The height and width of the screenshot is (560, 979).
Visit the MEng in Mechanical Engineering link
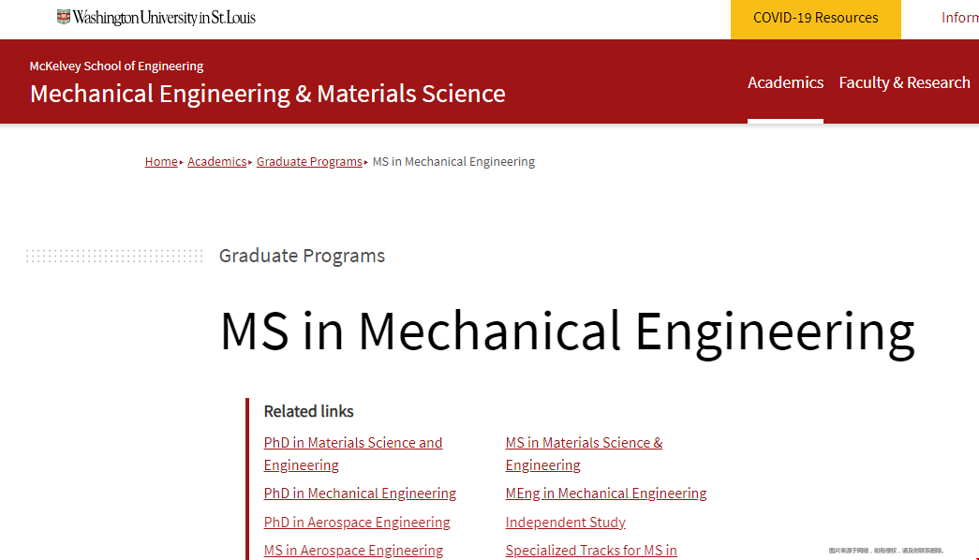pos(605,494)
